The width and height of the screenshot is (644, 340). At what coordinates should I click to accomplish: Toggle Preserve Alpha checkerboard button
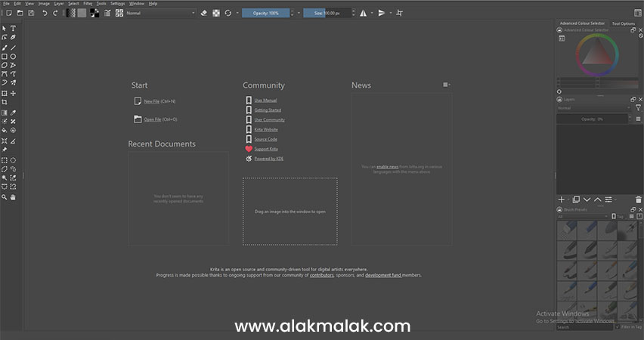click(x=216, y=13)
